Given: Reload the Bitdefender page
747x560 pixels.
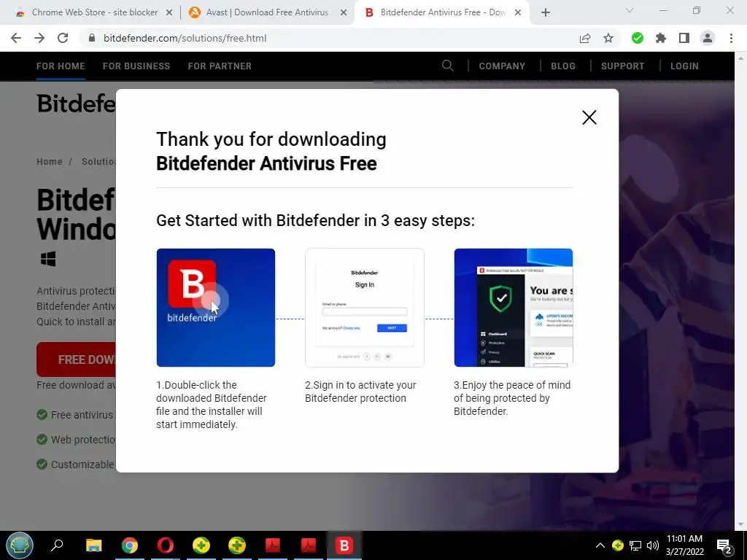Looking at the screenshot, I should coord(63,38).
